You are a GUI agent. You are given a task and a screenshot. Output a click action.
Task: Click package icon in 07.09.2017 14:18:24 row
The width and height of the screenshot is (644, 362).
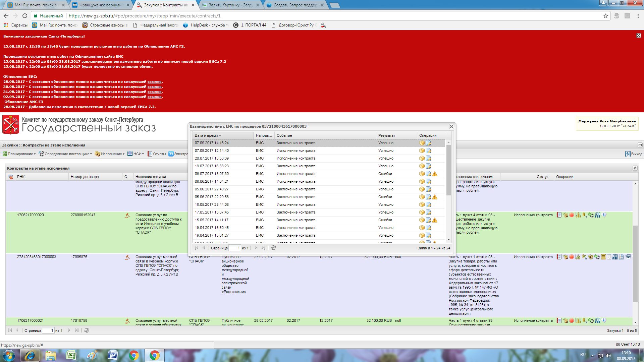click(422, 143)
